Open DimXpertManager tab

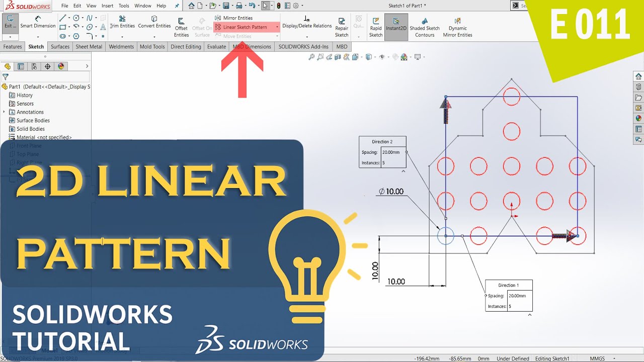pyautogui.click(x=48, y=66)
